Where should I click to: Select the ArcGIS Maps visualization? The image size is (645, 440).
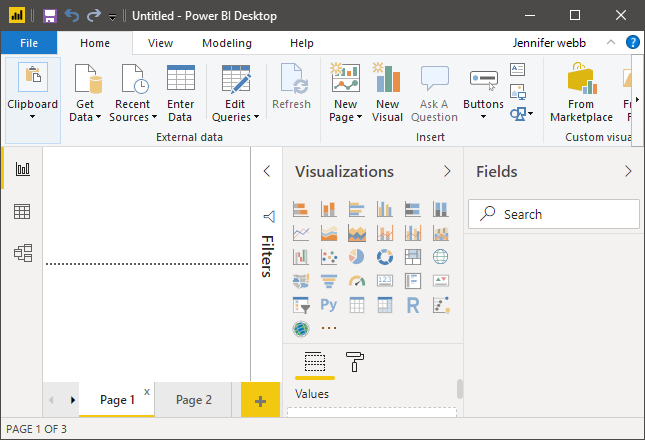pyautogui.click(x=301, y=329)
